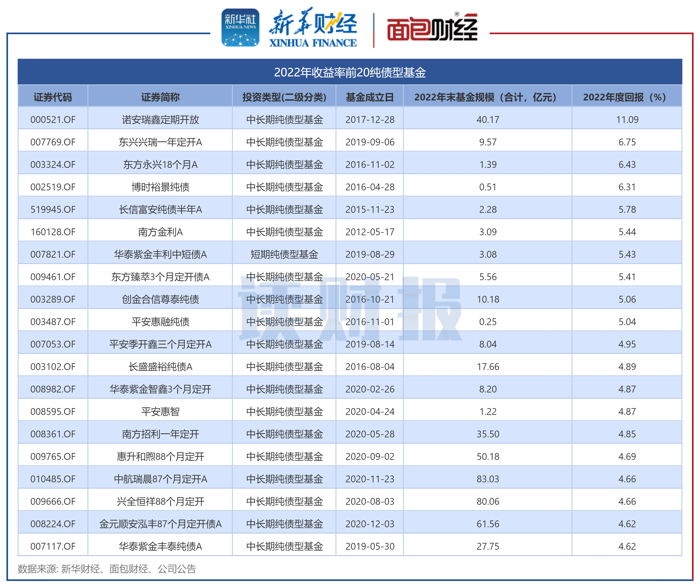Viewport: 700px width, 588px height.
Task: Click the 数据来源 source note text
Action: [107, 569]
